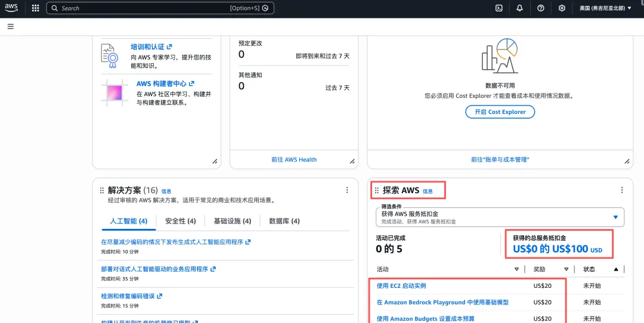The width and height of the screenshot is (644, 323).
Task: Click the 开启 Cost Explorer button
Action: 500,112
